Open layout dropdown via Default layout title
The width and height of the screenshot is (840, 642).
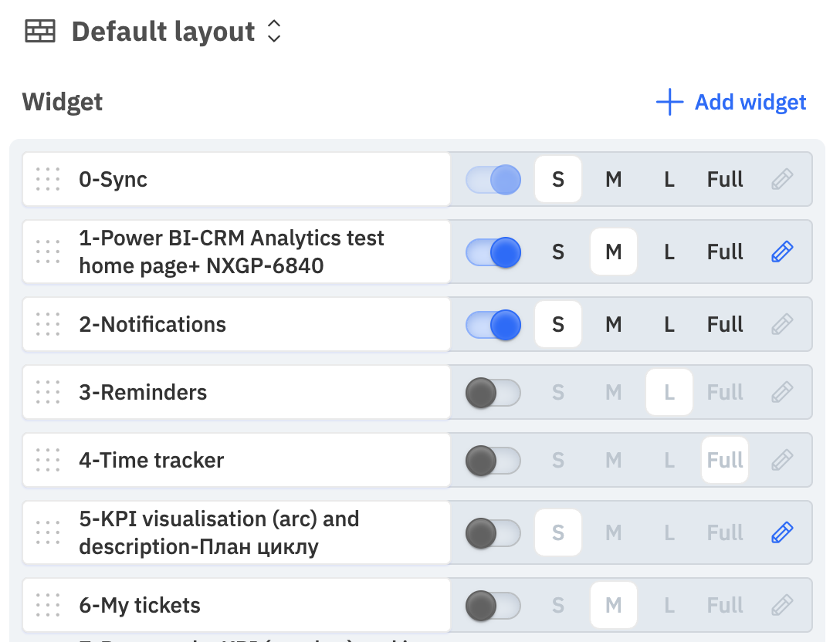[164, 32]
